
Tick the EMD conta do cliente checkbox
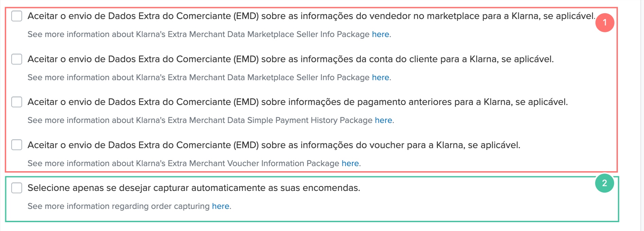(17, 59)
